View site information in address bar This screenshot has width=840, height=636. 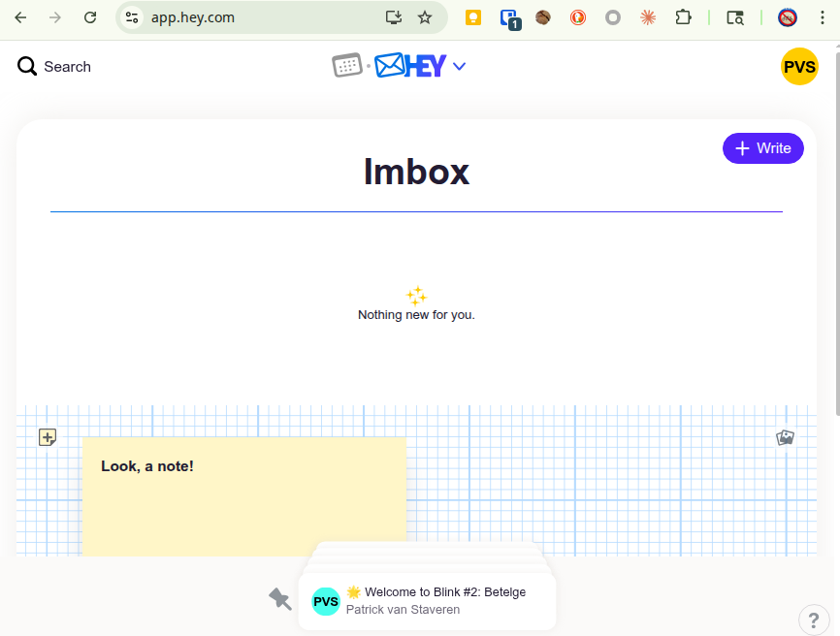[x=133, y=17]
